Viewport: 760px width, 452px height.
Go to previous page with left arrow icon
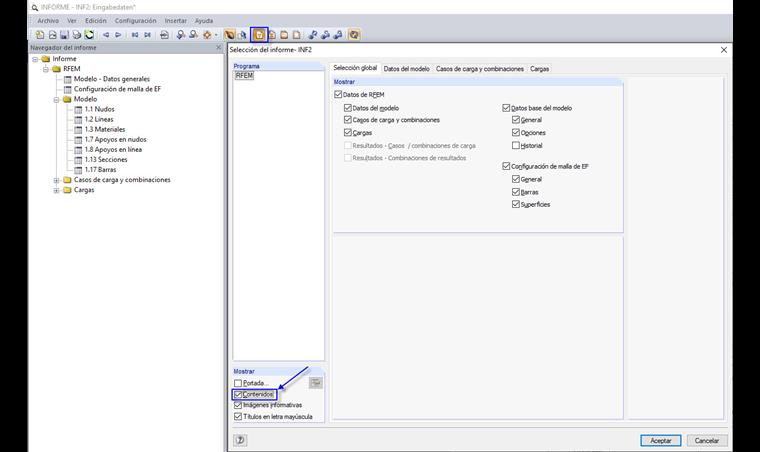[106, 35]
